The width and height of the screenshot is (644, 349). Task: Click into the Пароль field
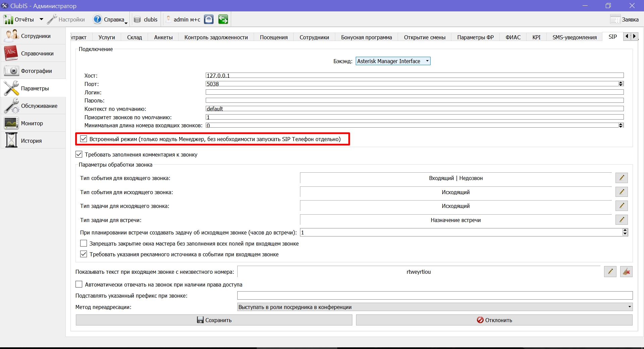click(414, 100)
